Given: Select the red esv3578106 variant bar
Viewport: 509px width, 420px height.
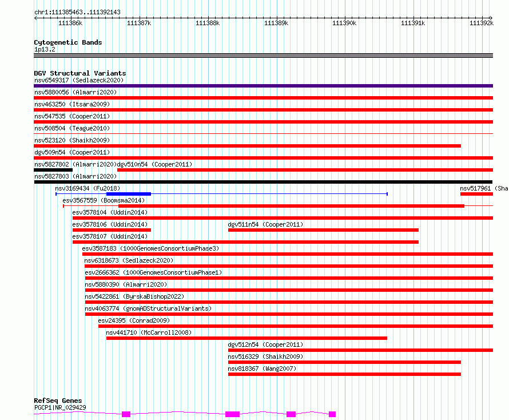Looking at the screenshot, I should pos(112,230).
